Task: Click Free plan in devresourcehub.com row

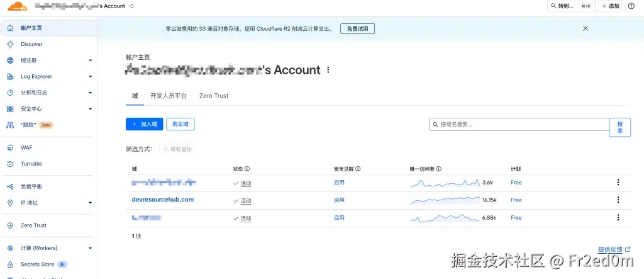Action: 516,200
